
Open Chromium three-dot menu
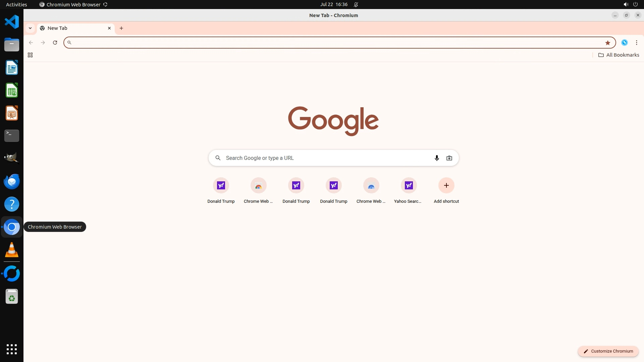tap(636, 43)
